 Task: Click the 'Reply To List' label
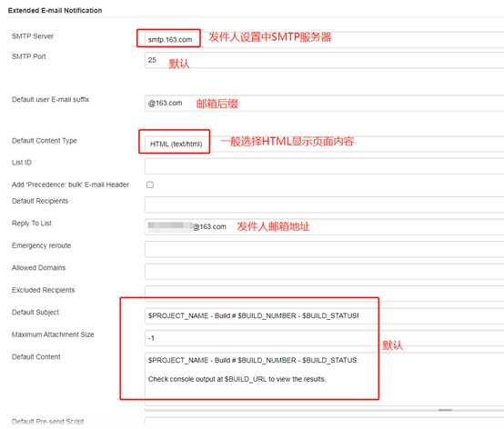32,224
